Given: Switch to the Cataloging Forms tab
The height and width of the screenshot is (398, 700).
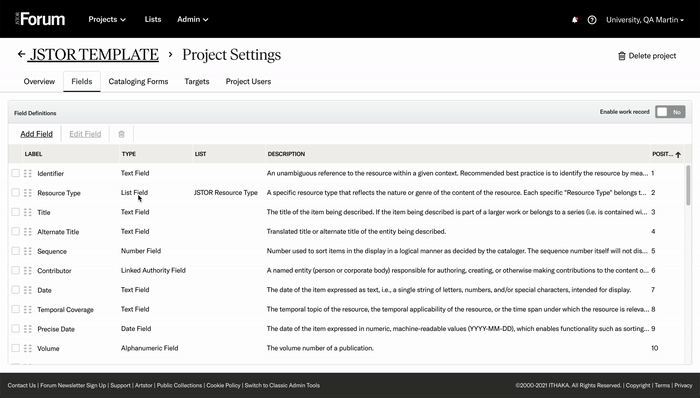Looking at the screenshot, I should [138, 81].
